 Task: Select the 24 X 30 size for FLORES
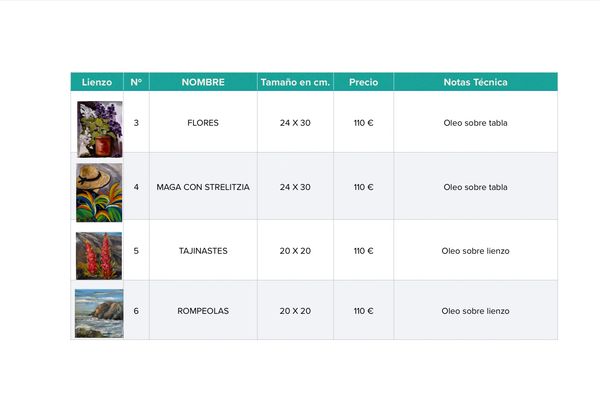(295, 123)
